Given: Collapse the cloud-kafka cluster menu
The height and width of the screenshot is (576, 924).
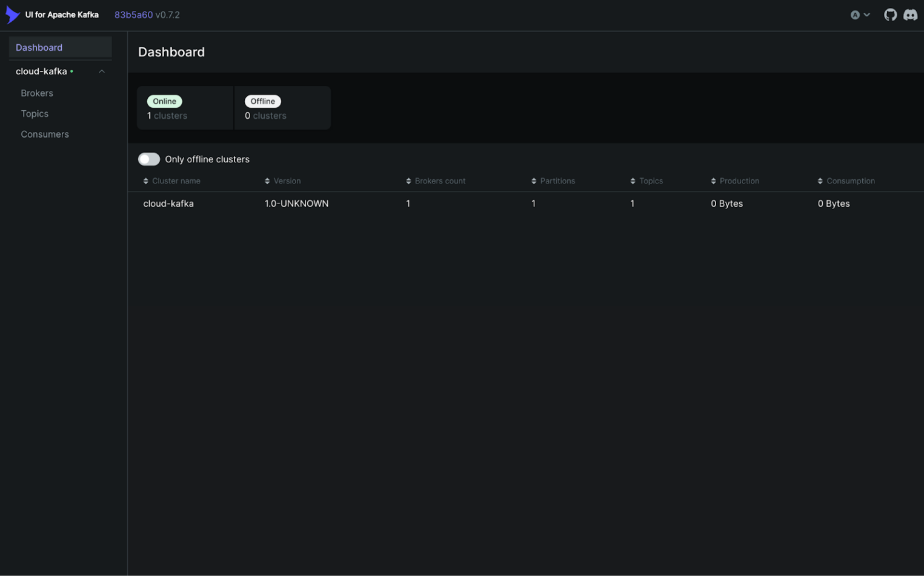Looking at the screenshot, I should pos(102,71).
